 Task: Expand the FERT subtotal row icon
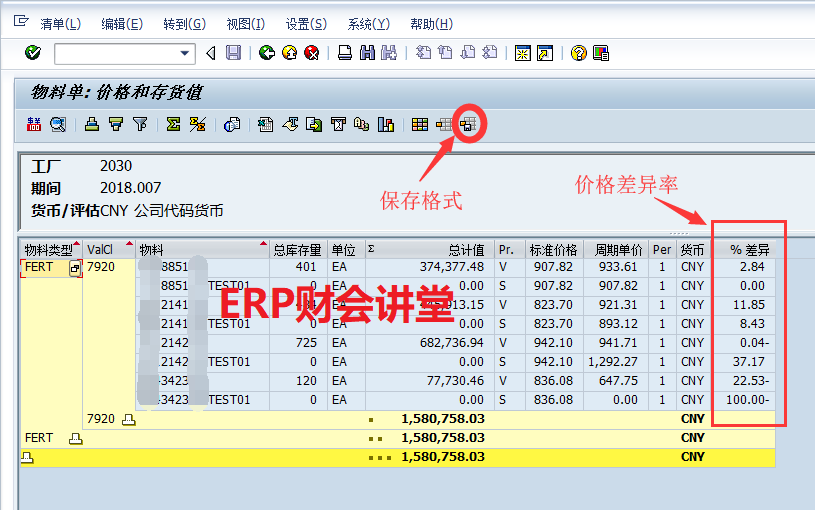point(75,438)
